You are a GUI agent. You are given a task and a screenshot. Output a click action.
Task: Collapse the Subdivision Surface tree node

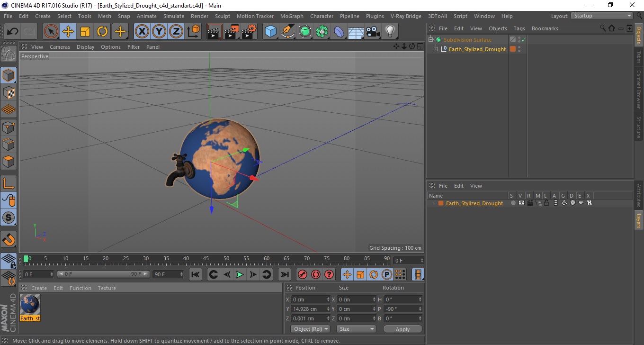(431, 40)
